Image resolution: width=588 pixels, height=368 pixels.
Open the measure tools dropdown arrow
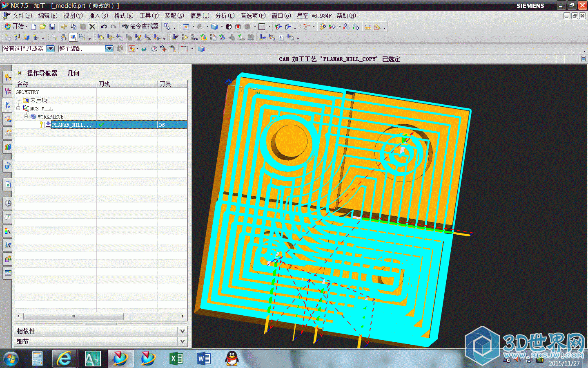point(384,27)
